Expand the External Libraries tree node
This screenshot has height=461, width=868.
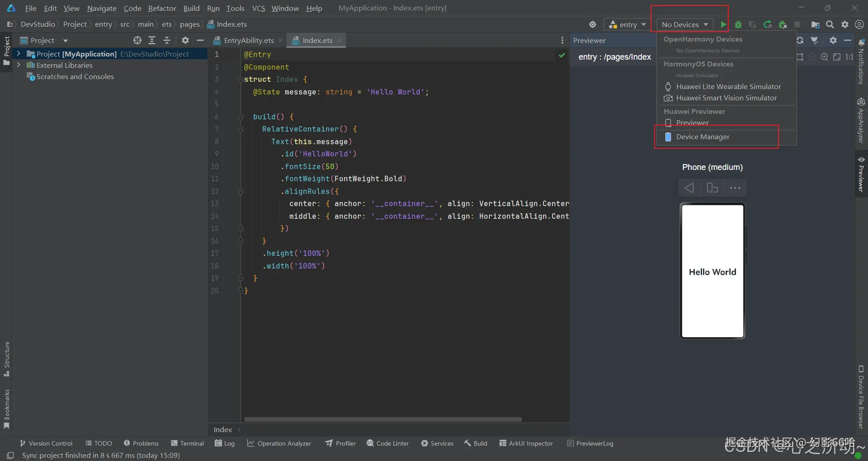19,65
